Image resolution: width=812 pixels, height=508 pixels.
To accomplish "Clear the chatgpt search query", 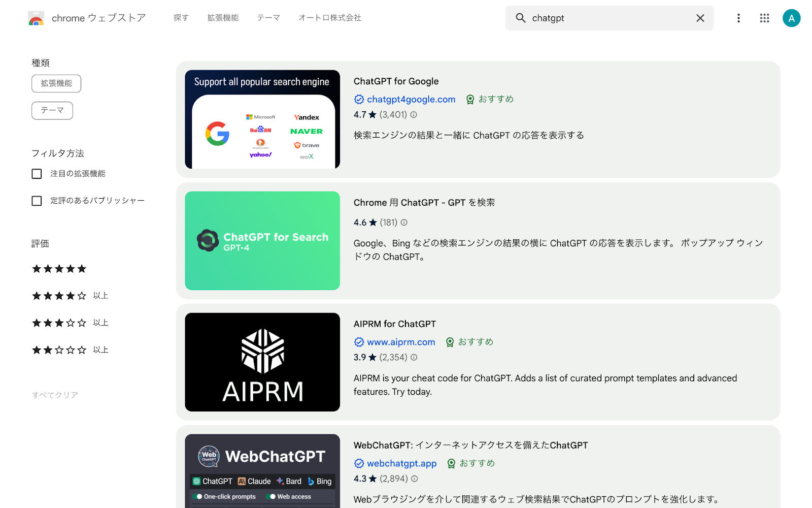I will click(x=700, y=18).
